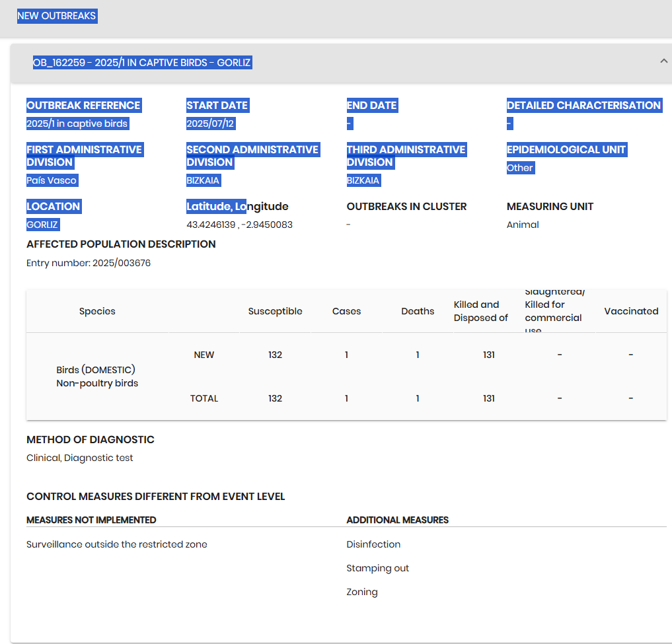Click the NEW OUTBREAKS section heading
The image size is (672, 644).
coord(57,16)
